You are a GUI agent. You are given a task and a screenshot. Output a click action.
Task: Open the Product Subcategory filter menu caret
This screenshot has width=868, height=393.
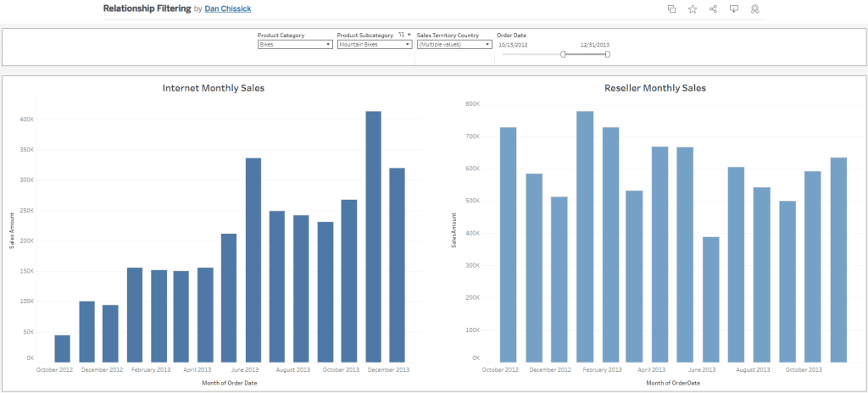(x=409, y=36)
